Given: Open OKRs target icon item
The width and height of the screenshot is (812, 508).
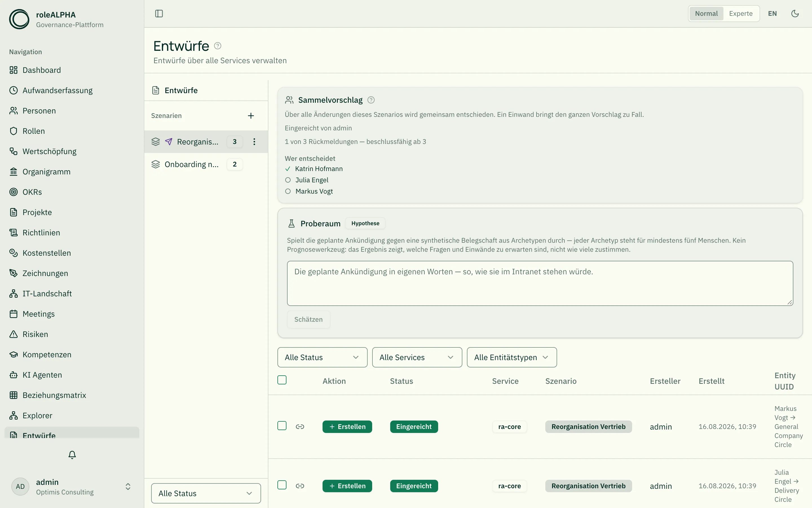Looking at the screenshot, I should coord(72,192).
